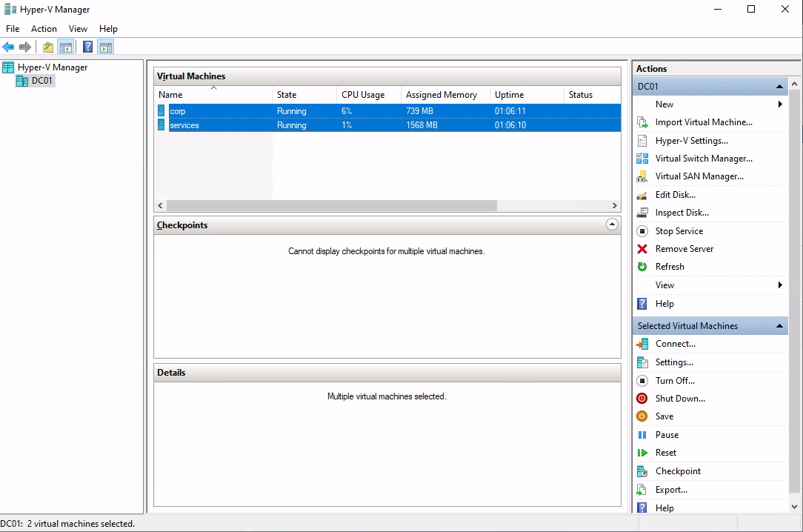Screen dimensions: 803x532
Task: Click the Actions pane scroll up arrow
Action: click(x=794, y=84)
